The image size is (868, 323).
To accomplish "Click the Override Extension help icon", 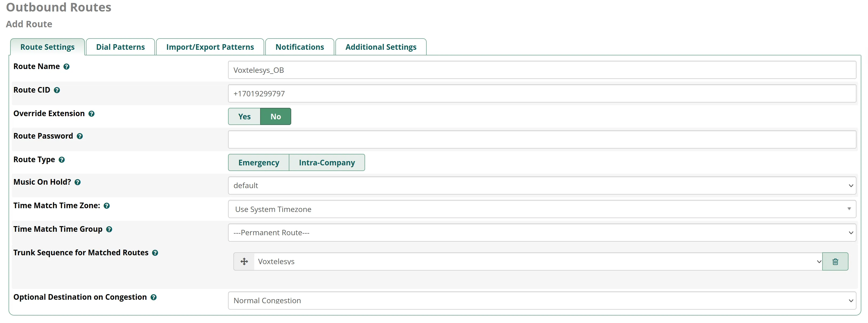I will [92, 114].
